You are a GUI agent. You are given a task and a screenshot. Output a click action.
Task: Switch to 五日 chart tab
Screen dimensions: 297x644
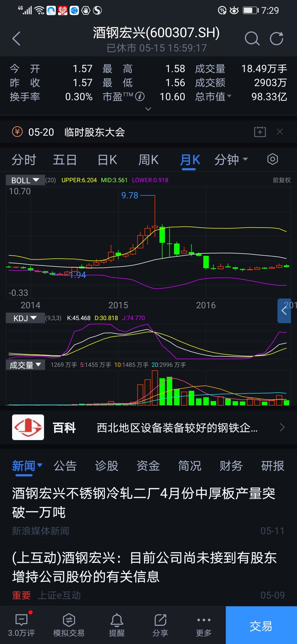[65, 160]
